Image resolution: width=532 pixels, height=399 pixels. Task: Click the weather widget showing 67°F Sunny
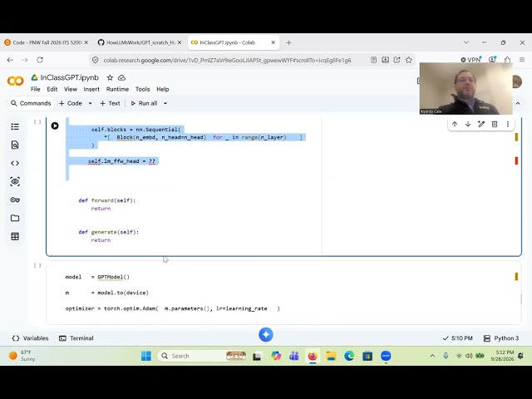22,356
